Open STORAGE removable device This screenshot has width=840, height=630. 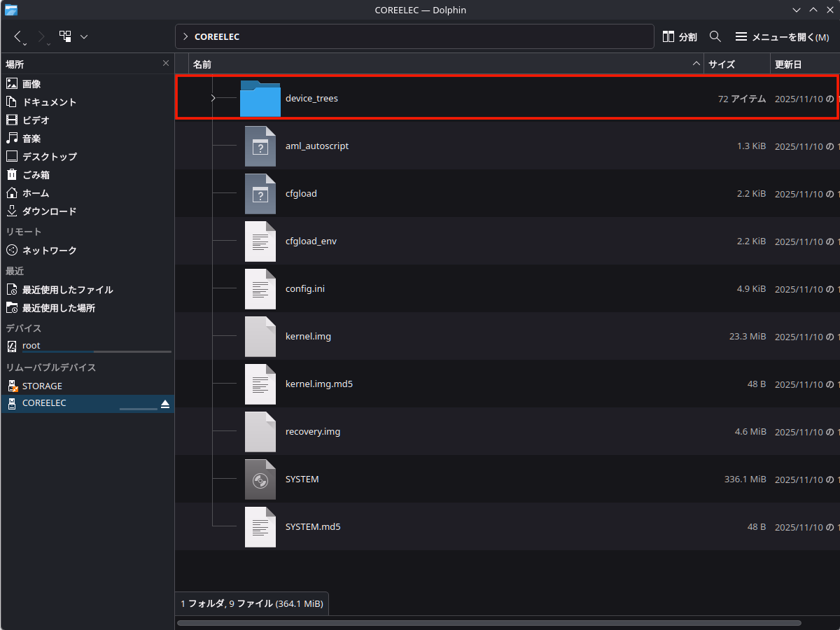click(87, 386)
